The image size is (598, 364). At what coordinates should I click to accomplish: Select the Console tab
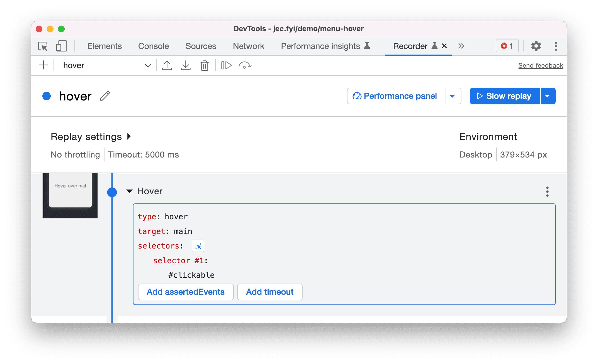153,46
